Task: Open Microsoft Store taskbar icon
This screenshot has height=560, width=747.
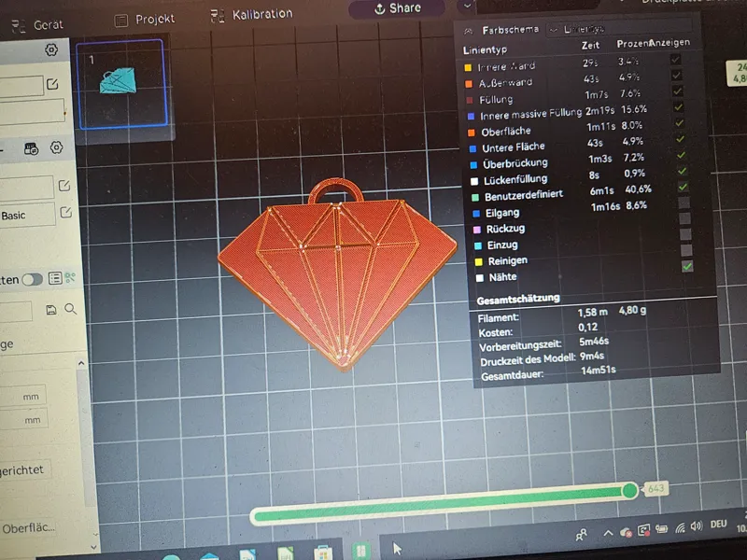Action: click(x=323, y=553)
